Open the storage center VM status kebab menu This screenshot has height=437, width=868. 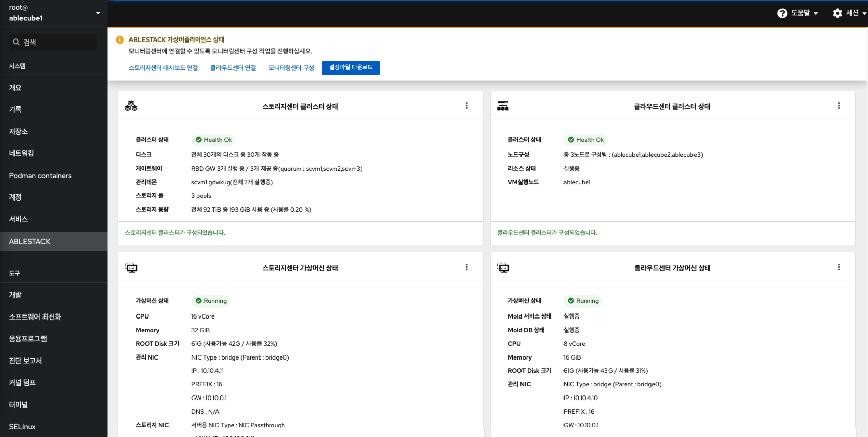point(466,267)
